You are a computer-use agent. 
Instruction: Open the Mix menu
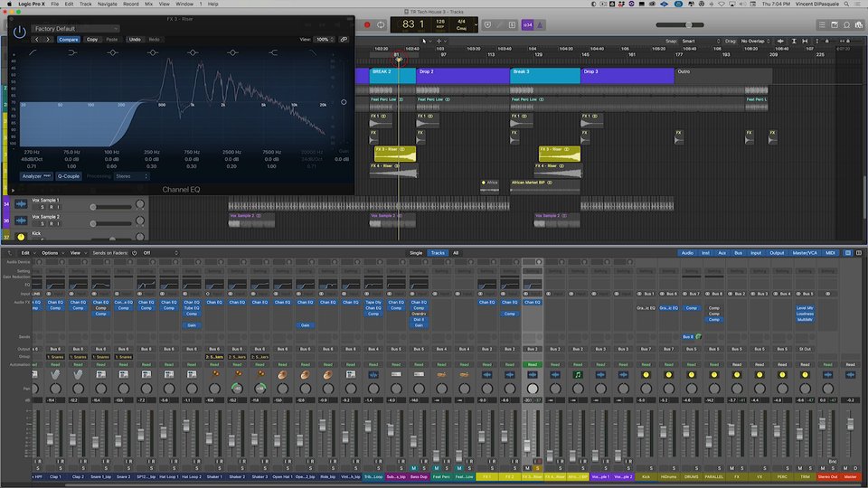(x=149, y=4)
